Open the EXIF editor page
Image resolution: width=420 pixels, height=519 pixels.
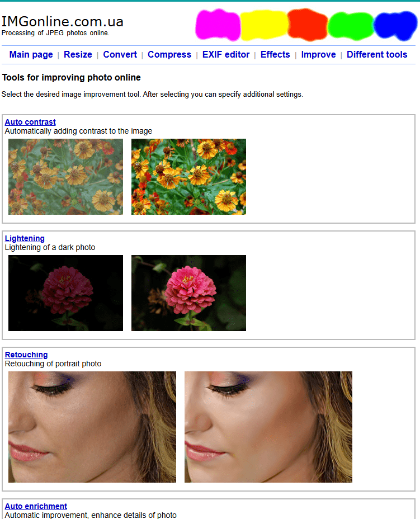226,55
